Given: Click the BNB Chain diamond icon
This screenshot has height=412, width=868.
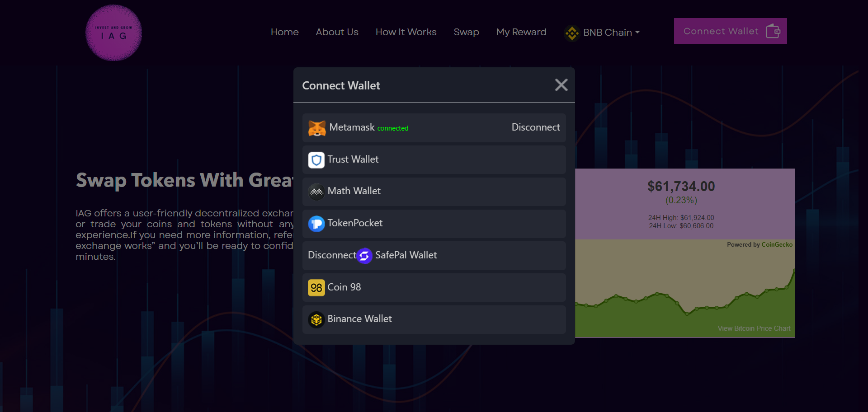Looking at the screenshot, I should point(572,33).
